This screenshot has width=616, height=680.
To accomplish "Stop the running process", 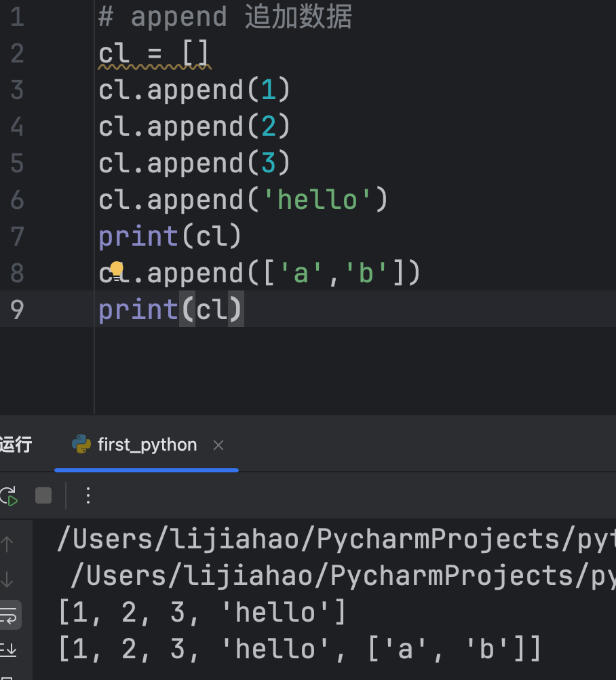I will (43, 495).
